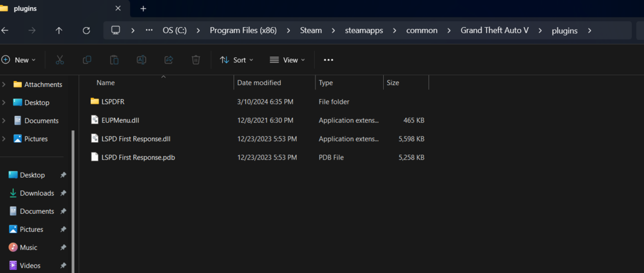Select the EUPMenu.dll file

coord(120,120)
